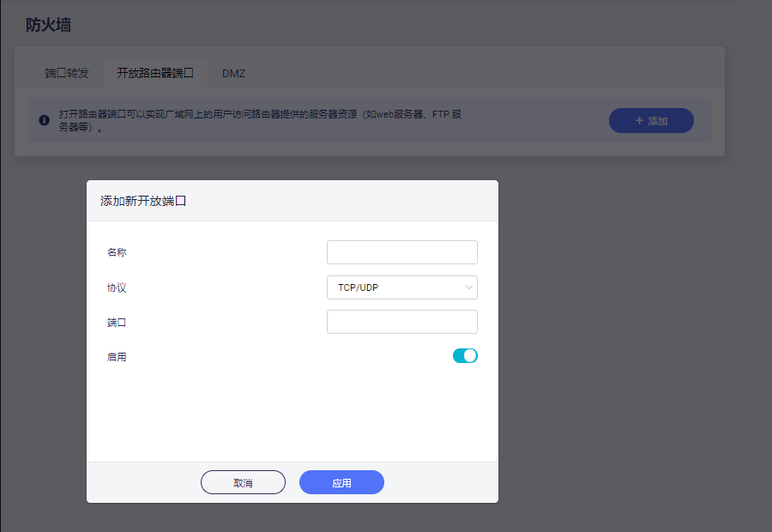Click inside the 名称 name input field

pyautogui.click(x=401, y=251)
